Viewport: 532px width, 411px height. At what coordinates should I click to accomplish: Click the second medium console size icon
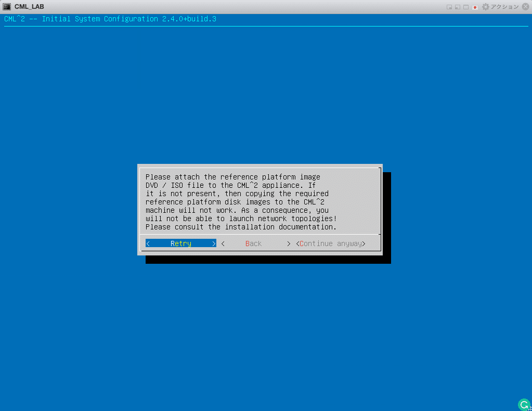(458, 7)
